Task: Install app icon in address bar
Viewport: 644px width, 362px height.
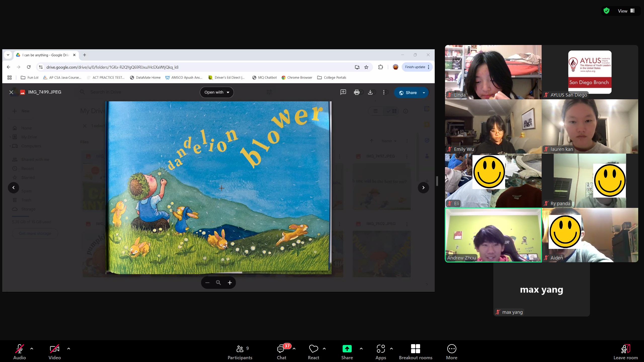Action: click(x=357, y=67)
